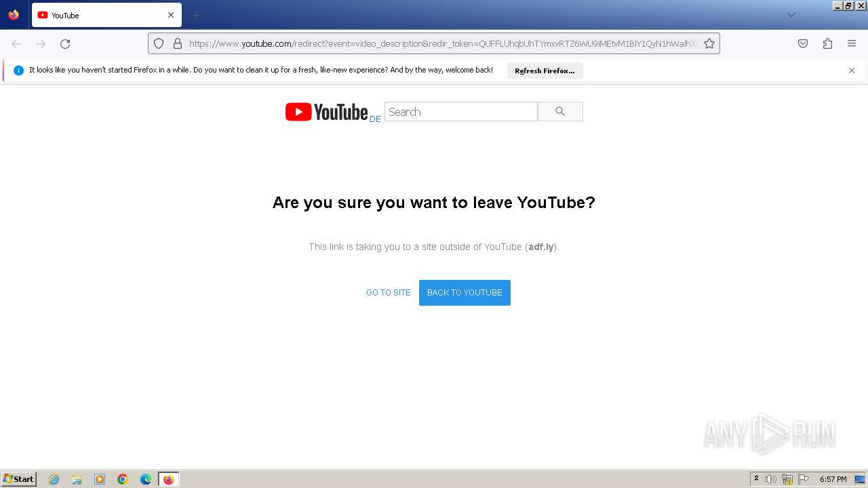Open the Action Center flag icon

(804, 479)
